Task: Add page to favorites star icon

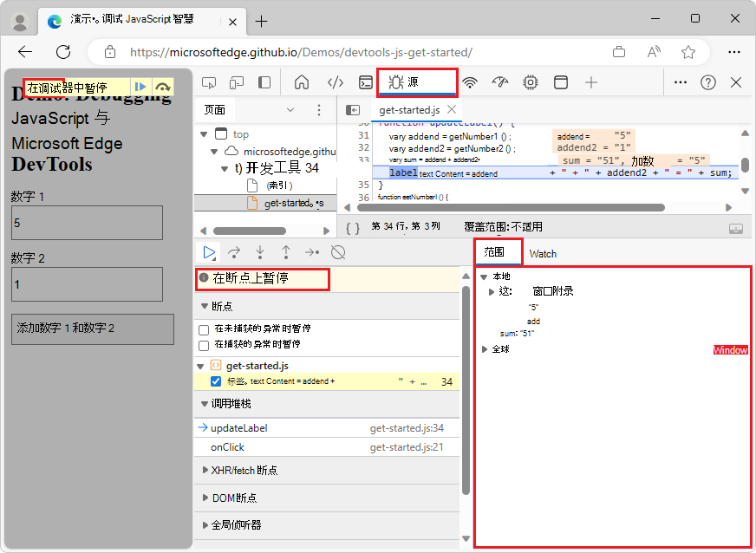Action: click(x=688, y=52)
